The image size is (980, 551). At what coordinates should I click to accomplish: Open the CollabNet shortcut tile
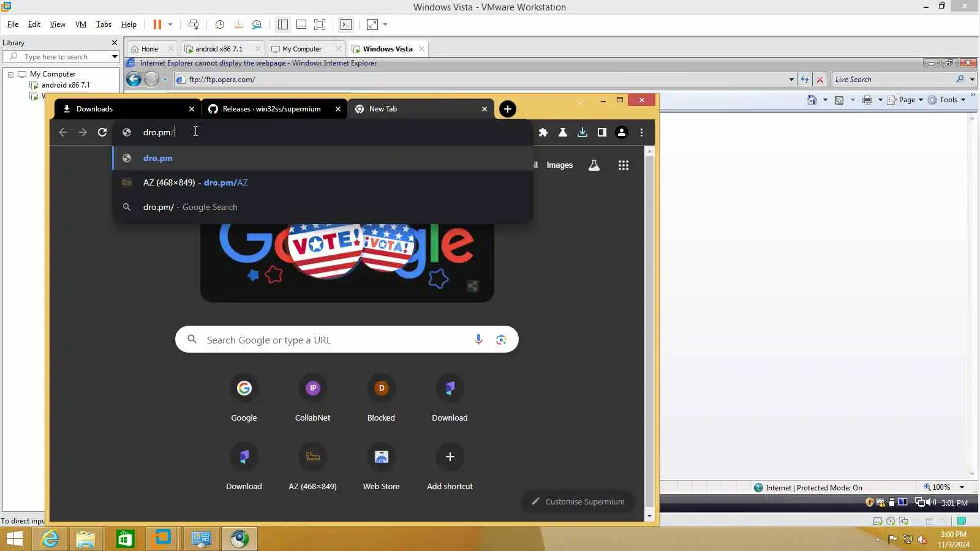[312, 399]
